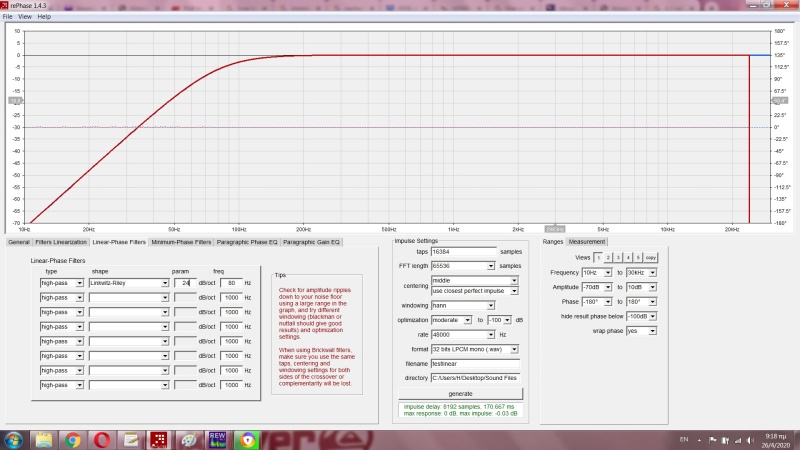
Task: Open the Paint palette taskbar icon
Action: (x=189, y=439)
